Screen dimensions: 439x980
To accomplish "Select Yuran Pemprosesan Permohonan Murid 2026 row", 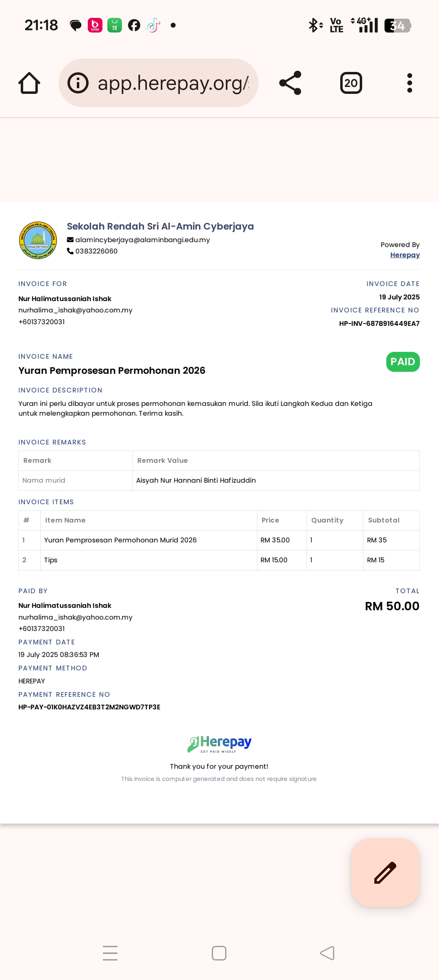I will [x=219, y=540].
